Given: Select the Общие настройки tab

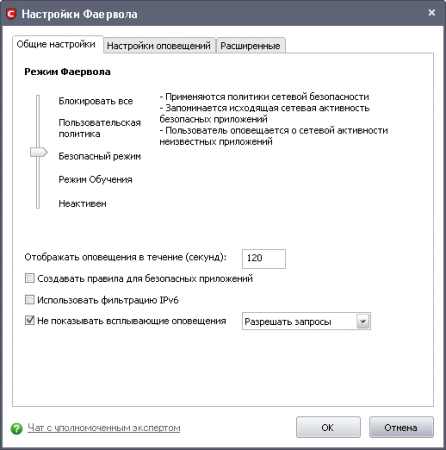Looking at the screenshot, I should click(56, 44).
